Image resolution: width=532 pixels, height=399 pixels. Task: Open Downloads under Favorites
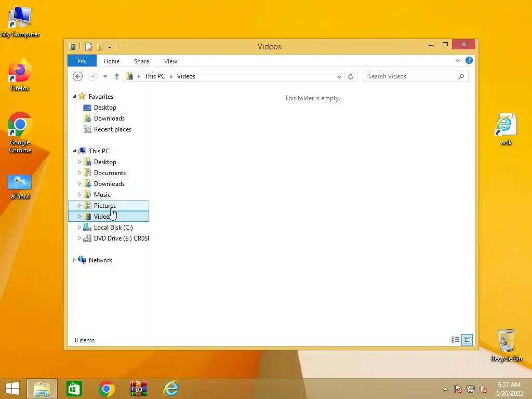pos(109,118)
